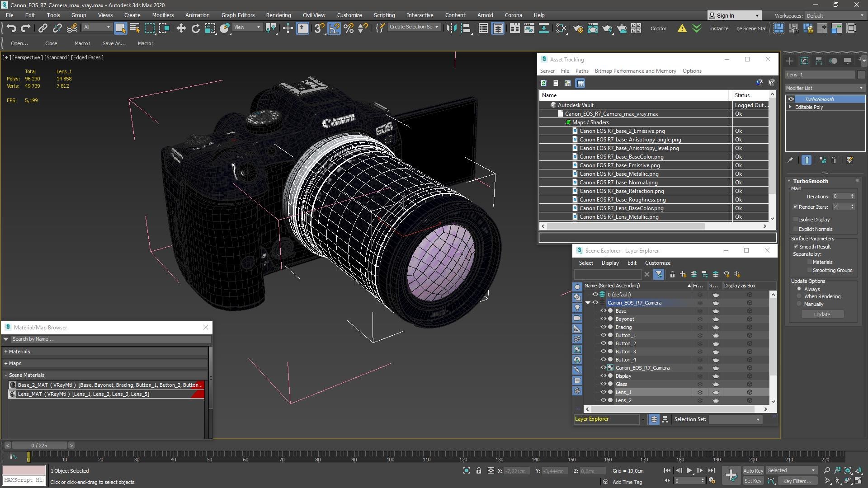Open the Workspaces Default dropdown
This screenshot has height=488, width=868.
pos(835,15)
